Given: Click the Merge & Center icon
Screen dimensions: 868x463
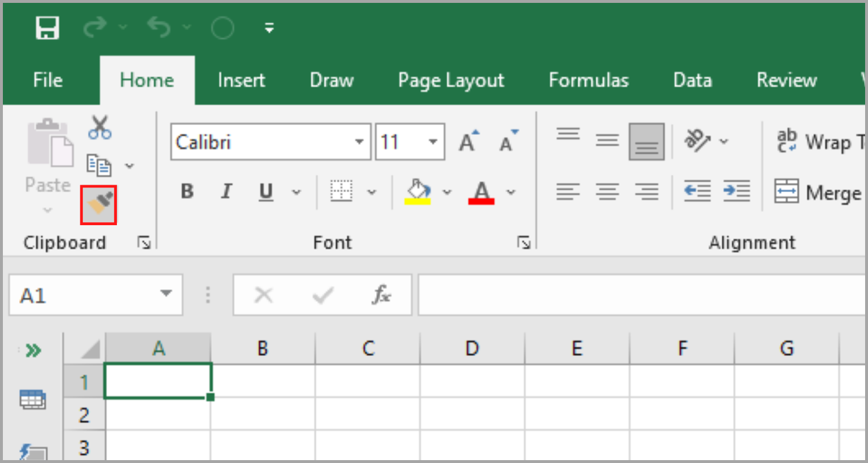Looking at the screenshot, I should pos(787,192).
